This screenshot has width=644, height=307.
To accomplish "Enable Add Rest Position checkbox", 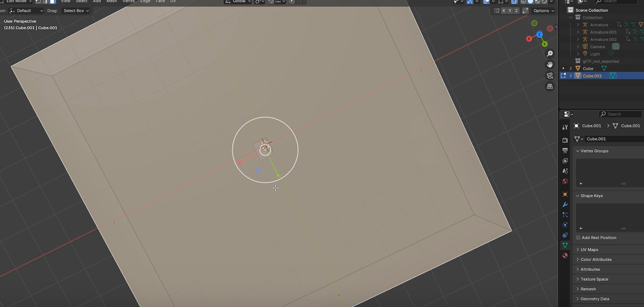I will [579, 237].
